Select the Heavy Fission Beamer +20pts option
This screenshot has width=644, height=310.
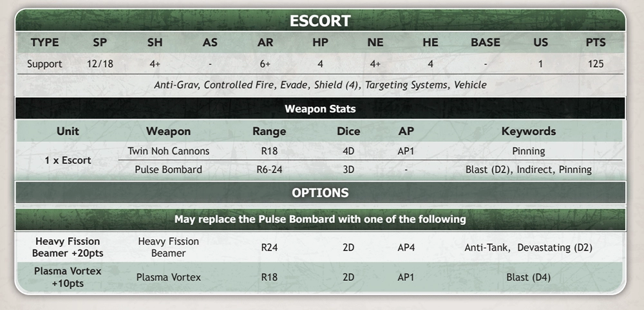coord(68,247)
